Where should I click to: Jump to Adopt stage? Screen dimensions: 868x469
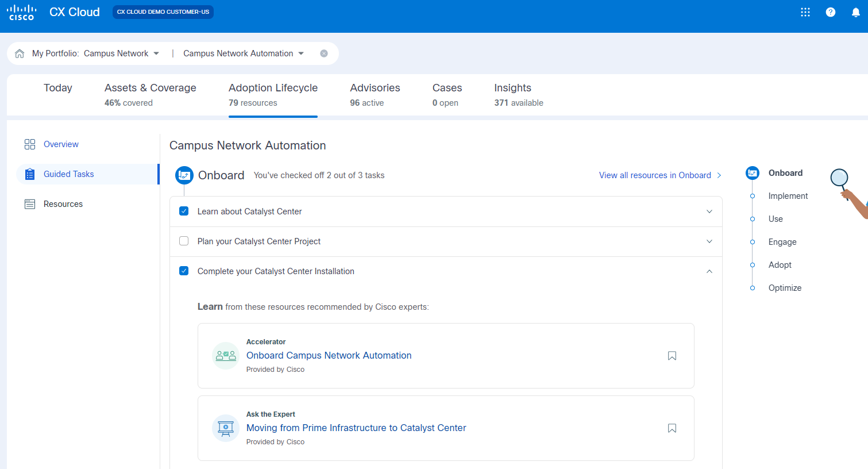(780, 265)
